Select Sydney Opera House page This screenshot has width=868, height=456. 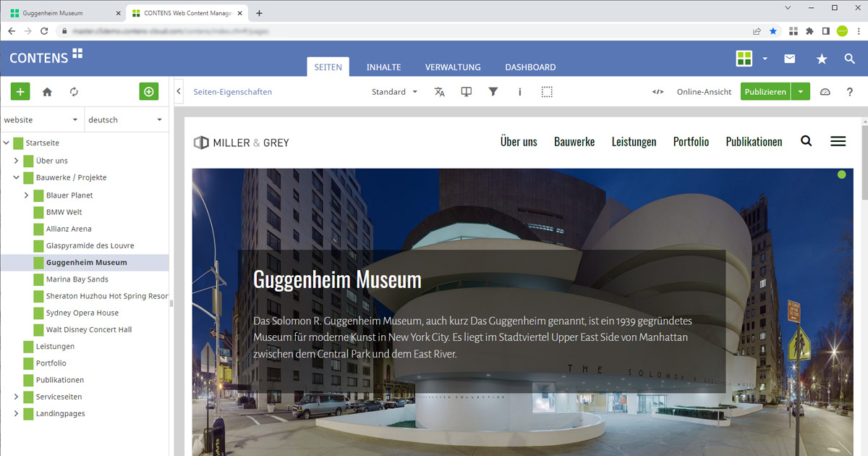click(82, 313)
